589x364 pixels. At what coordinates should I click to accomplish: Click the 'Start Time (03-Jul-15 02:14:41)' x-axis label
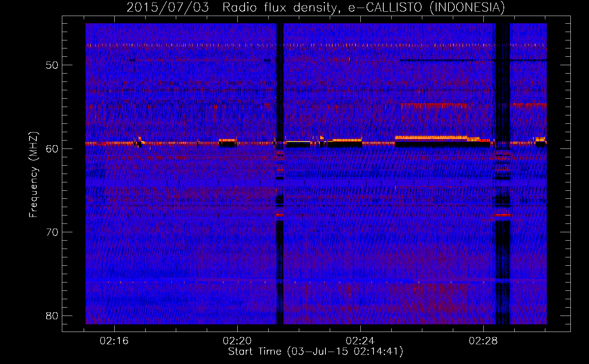tap(316, 352)
